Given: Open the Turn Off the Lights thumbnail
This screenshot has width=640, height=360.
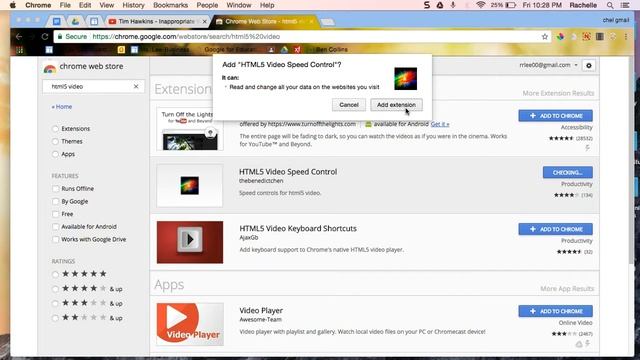Looking at the screenshot, I should coord(190,129).
